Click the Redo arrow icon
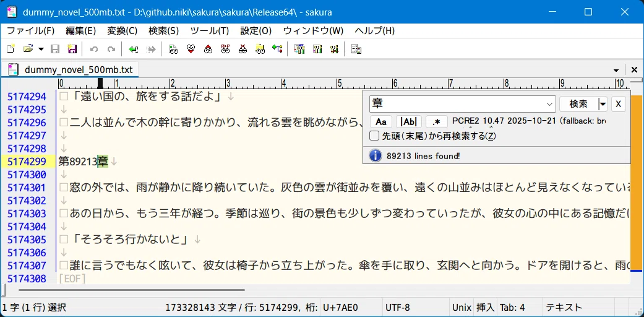The image size is (644, 317). [x=111, y=50]
